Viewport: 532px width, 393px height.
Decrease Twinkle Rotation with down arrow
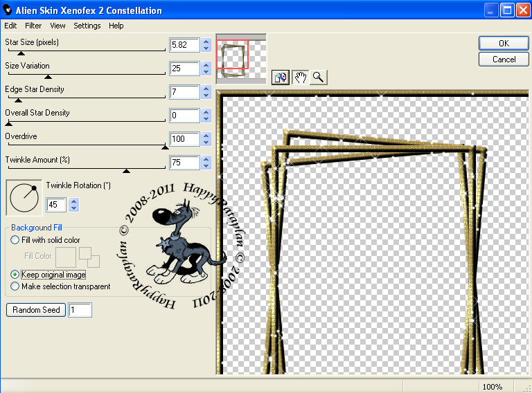[x=73, y=208]
